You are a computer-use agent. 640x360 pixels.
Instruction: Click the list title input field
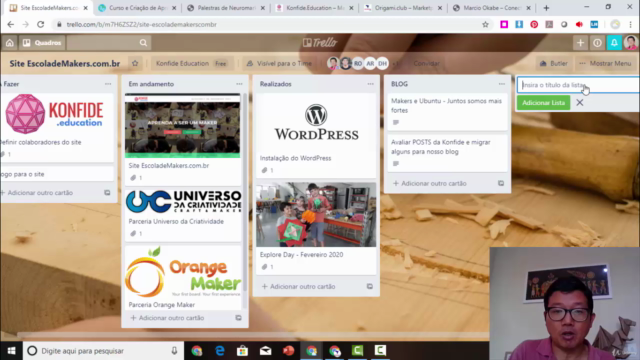coord(579,85)
